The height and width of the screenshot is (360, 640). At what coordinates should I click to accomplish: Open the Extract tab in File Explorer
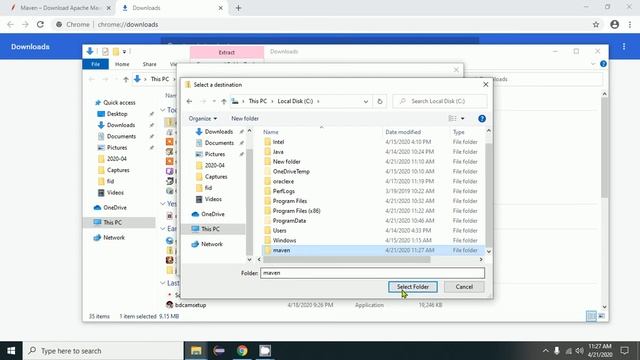coord(227,52)
